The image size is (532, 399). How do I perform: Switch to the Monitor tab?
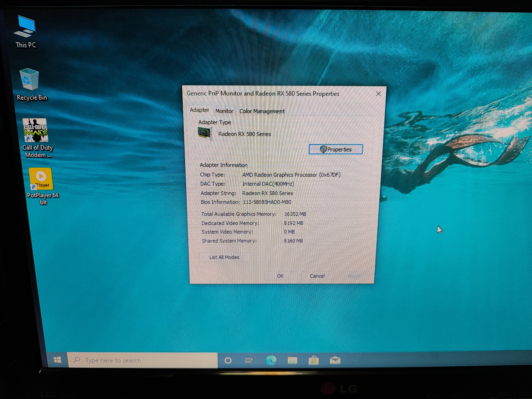[224, 111]
